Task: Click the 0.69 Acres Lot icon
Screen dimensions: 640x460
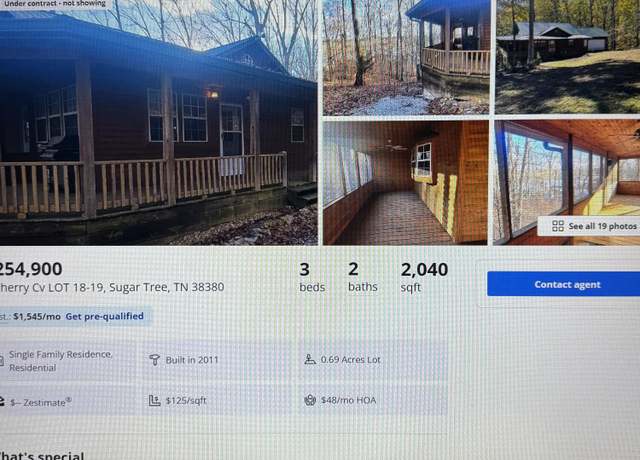Action: (x=310, y=360)
